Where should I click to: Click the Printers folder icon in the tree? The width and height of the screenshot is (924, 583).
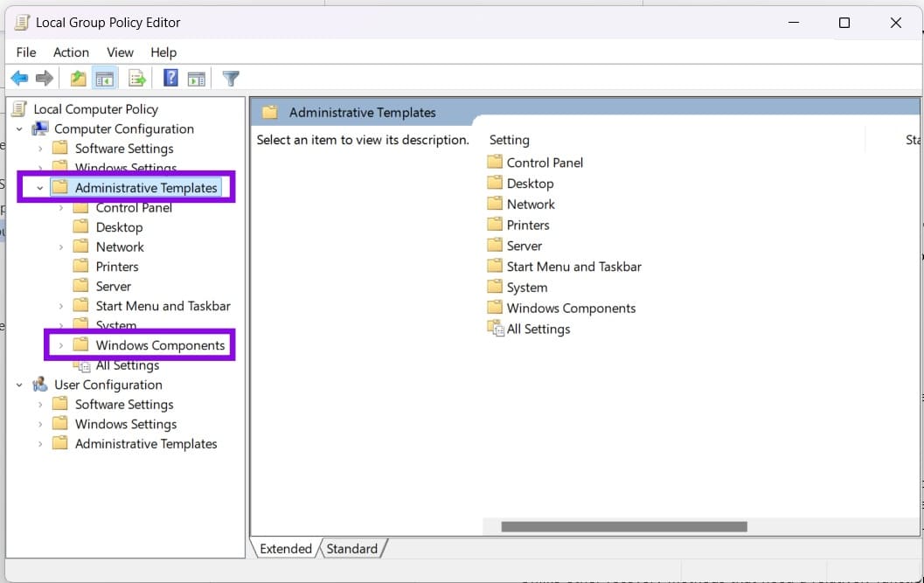pos(80,266)
